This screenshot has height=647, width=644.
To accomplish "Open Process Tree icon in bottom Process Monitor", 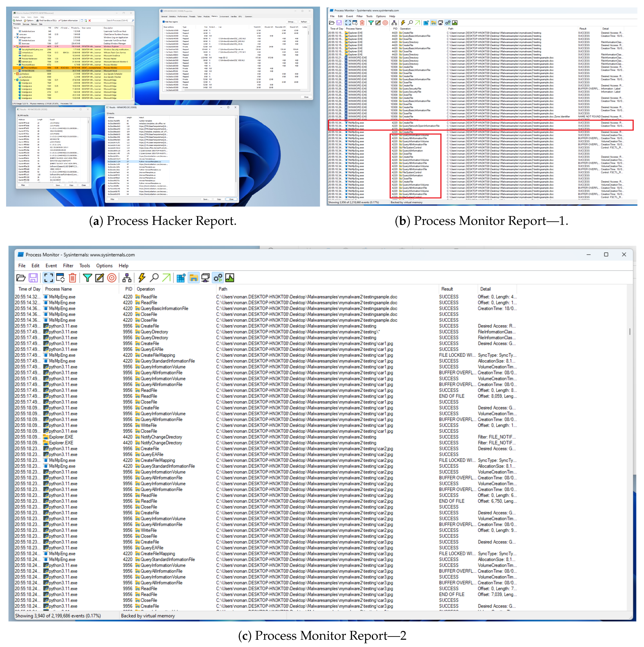I will point(127,278).
